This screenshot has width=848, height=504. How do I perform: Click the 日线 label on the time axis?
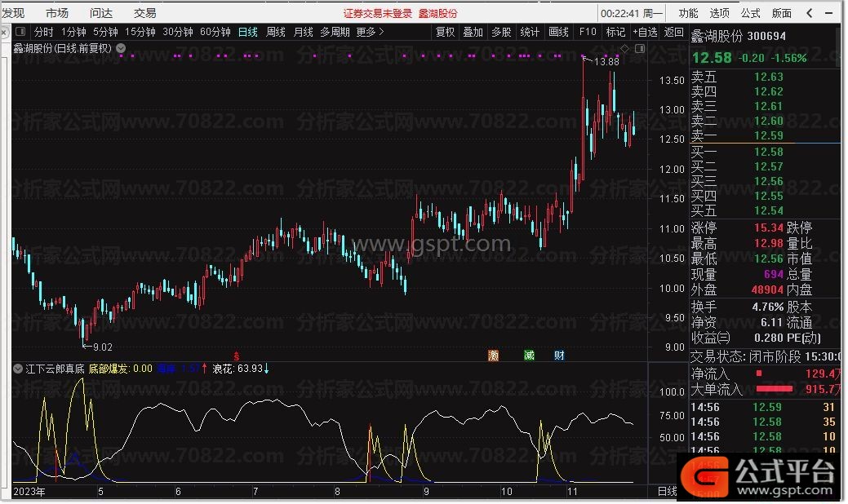pos(667,491)
